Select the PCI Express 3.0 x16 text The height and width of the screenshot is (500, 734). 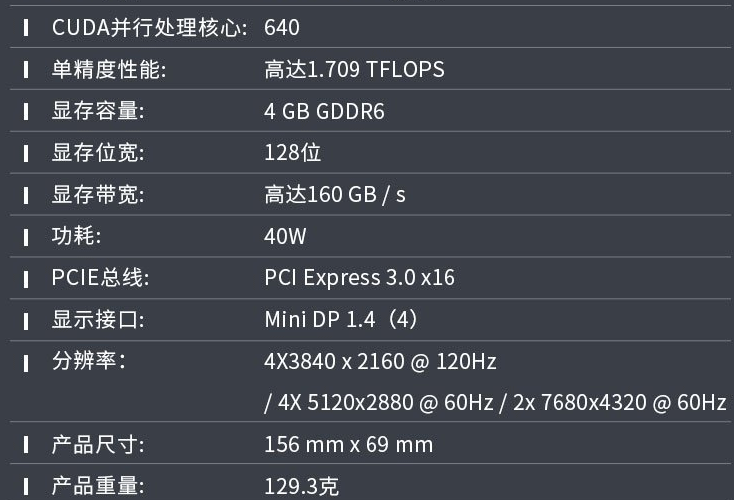point(360,278)
